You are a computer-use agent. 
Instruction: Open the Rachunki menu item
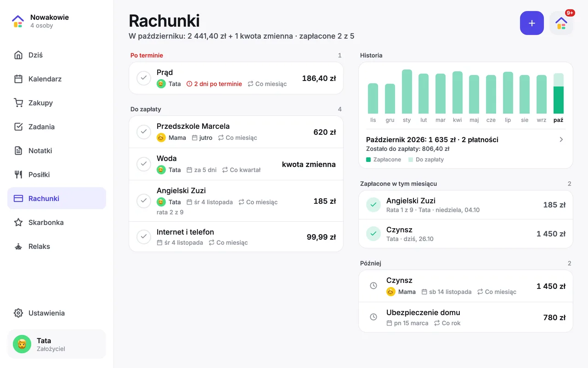[x=57, y=199]
